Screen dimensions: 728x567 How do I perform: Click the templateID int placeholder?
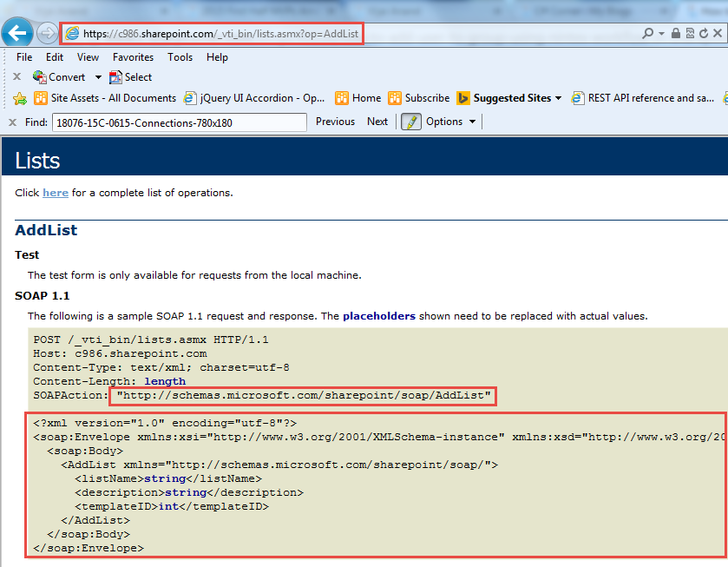click(x=169, y=506)
